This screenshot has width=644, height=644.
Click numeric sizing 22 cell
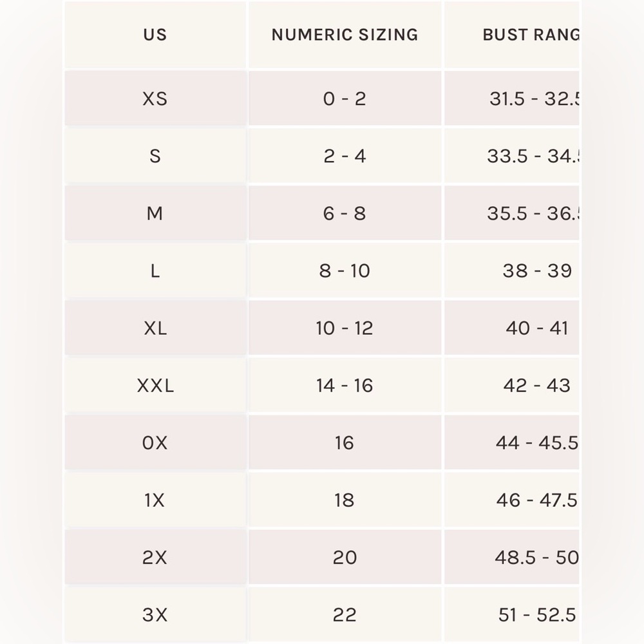[345, 614]
